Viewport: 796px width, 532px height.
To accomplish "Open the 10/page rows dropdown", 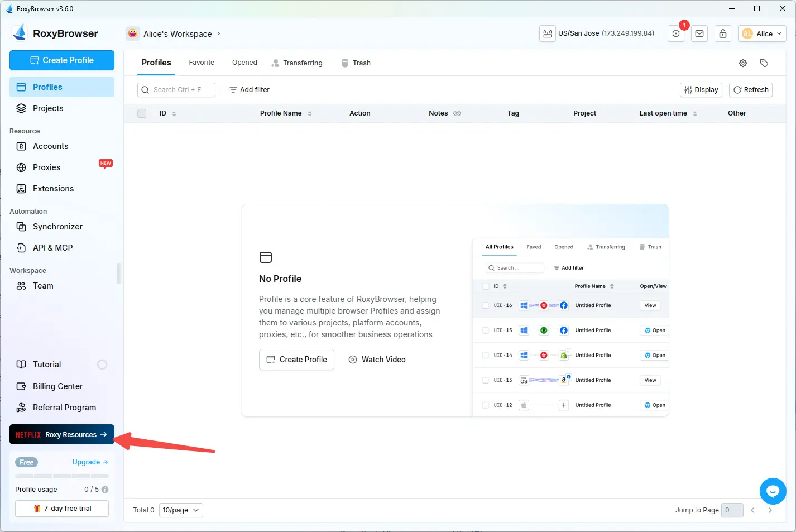I will pos(181,510).
